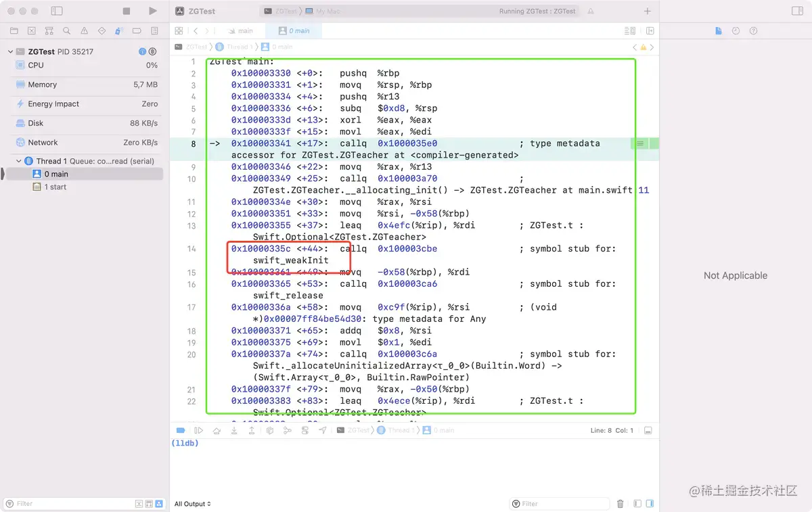Click the line 8 gutter number
The width and height of the screenshot is (812, 512).
193,143
